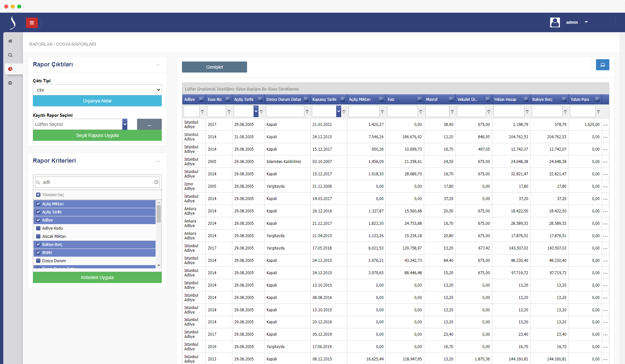Screen dimensions: 625x364
Task: Click the red hamburger menu icon
Action: pos(32,23)
